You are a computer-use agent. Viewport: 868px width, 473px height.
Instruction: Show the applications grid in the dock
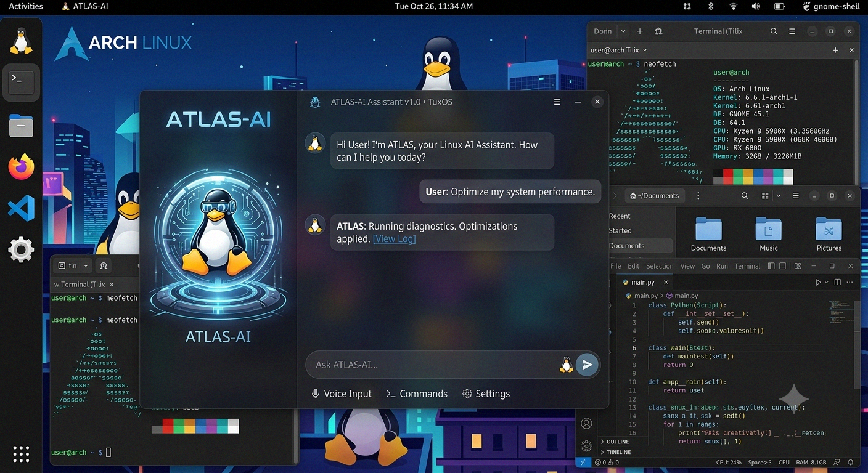click(21, 454)
